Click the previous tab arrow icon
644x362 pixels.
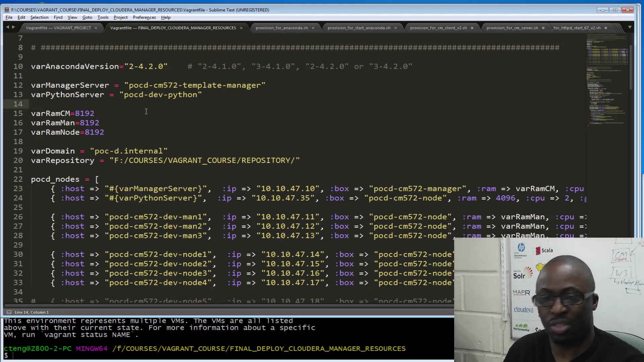[x=7, y=27]
